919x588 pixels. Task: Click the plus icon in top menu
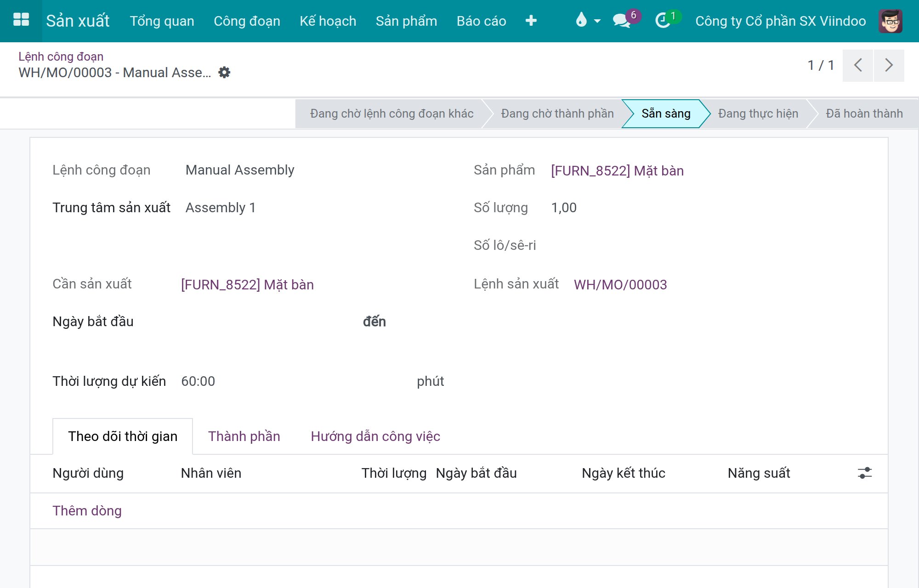[x=531, y=21]
